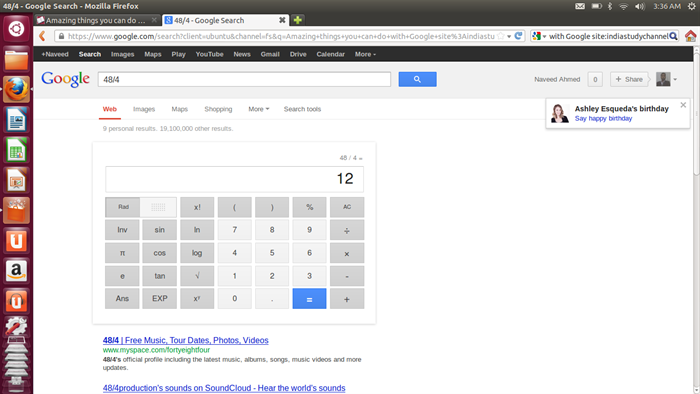This screenshot has height=394, width=700.
Task: Click the calculator square root key
Action: pyautogui.click(x=197, y=276)
